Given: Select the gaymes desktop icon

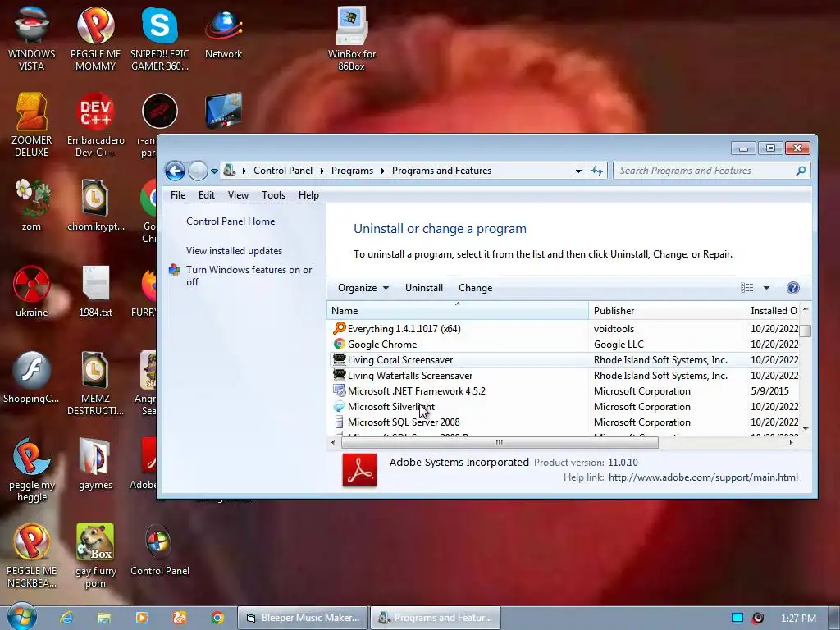Looking at the screenshot, I should tap(95, 463).
